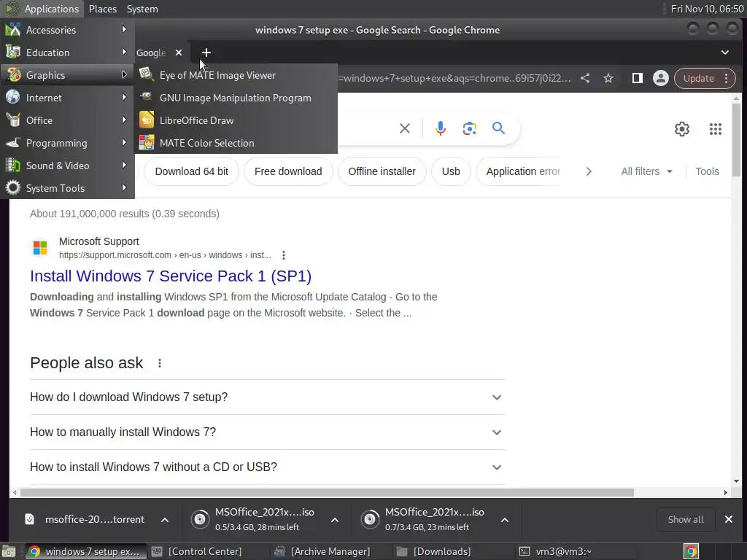Open Microsoft Support result options menu

coord(284,255)
